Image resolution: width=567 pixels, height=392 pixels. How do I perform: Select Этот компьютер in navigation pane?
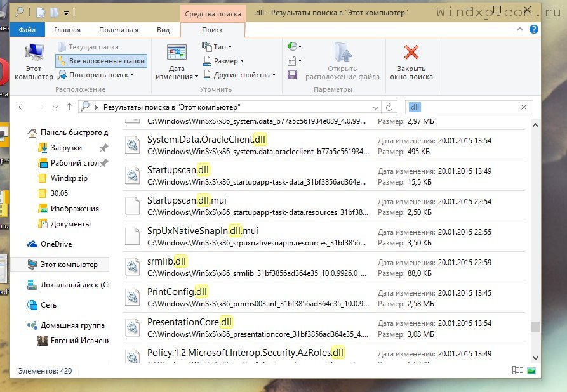tap(60, 265)
